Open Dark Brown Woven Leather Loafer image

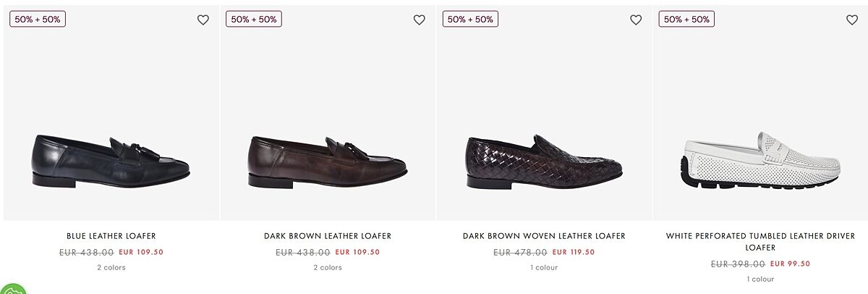point(544,161)
